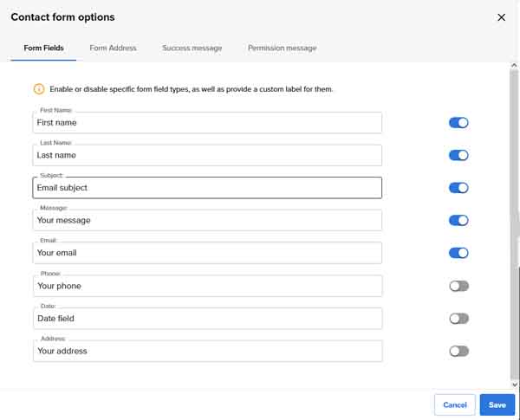
Task: Click the scrollbar up arrow
Action: tap(514, 65)
